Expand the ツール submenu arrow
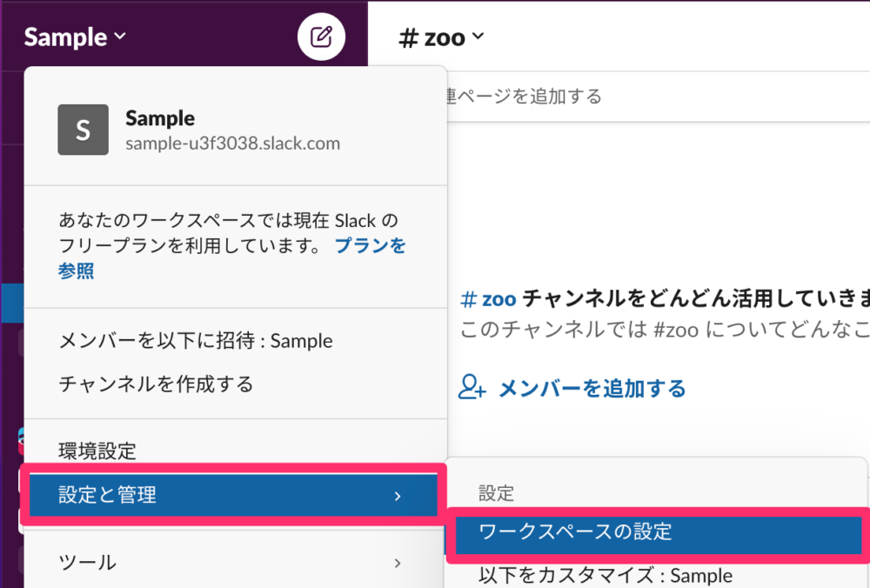 tap(398, 563)
